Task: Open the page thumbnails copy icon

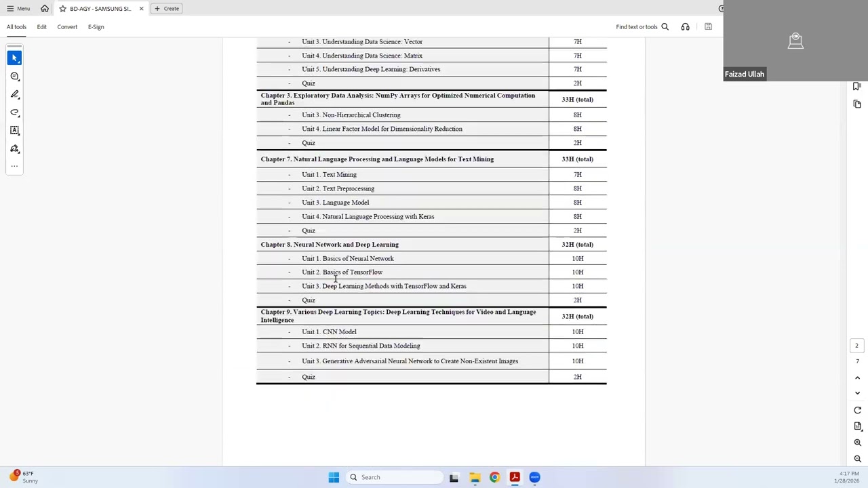Action: click(x=857, y=104)
